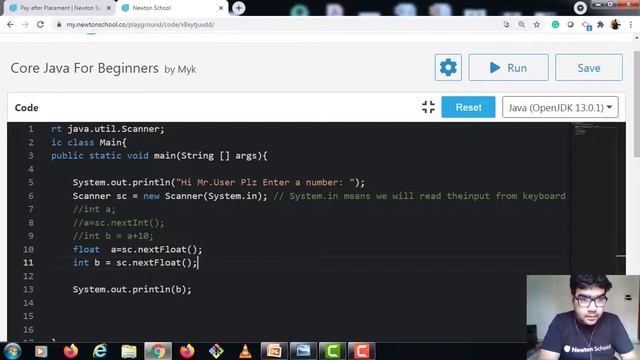Exit fullscreen with the collapse icon

[x=428, y=107]
